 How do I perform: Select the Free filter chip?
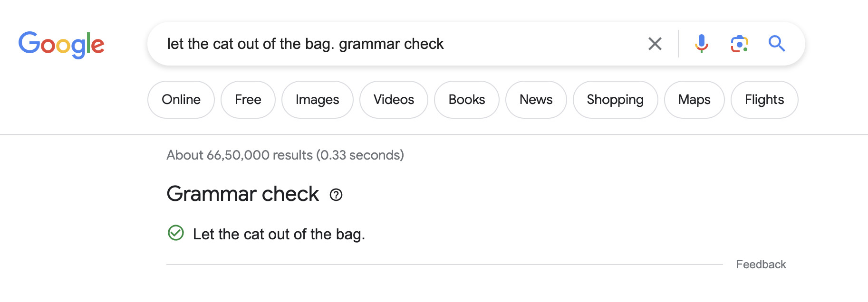(248, 100)
